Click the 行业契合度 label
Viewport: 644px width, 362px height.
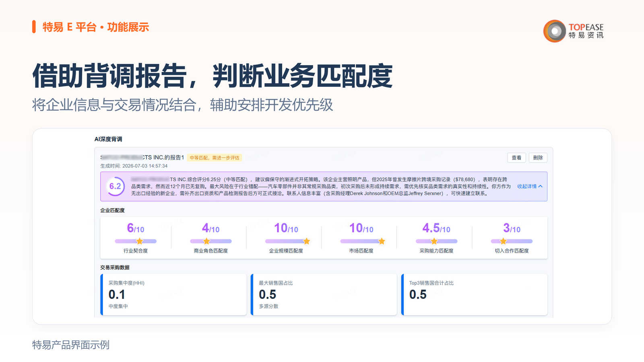pos(136,251)
